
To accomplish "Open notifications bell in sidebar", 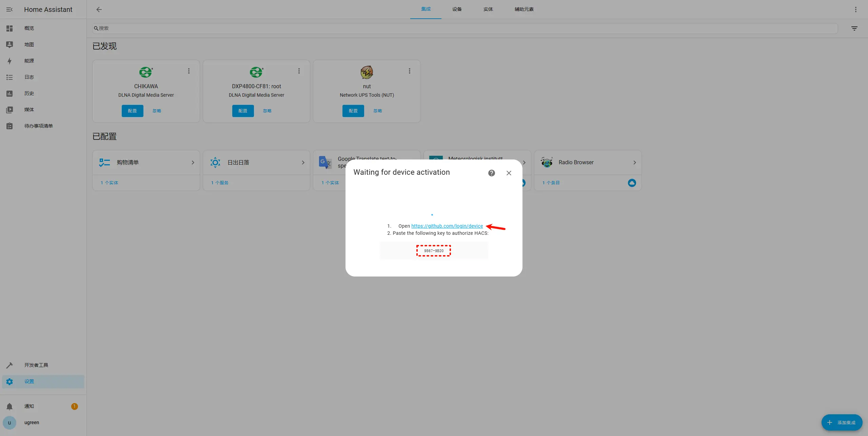I will tap(9, 406).
